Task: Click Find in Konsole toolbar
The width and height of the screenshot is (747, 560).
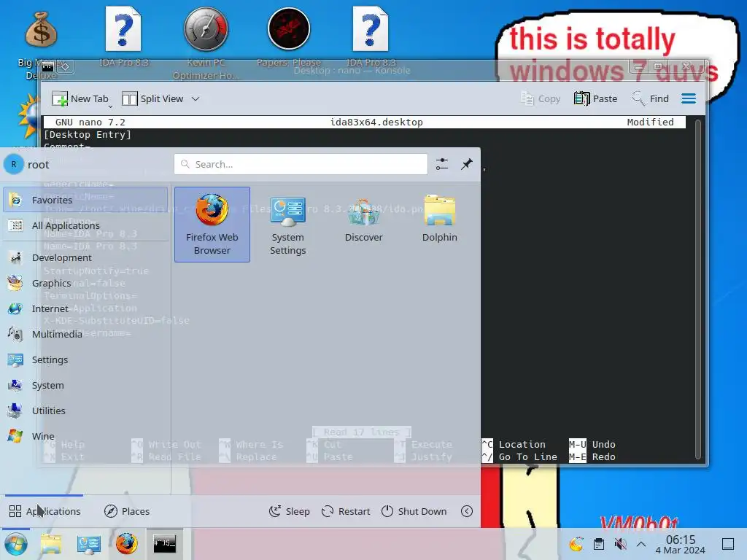Action: point(650,98)
